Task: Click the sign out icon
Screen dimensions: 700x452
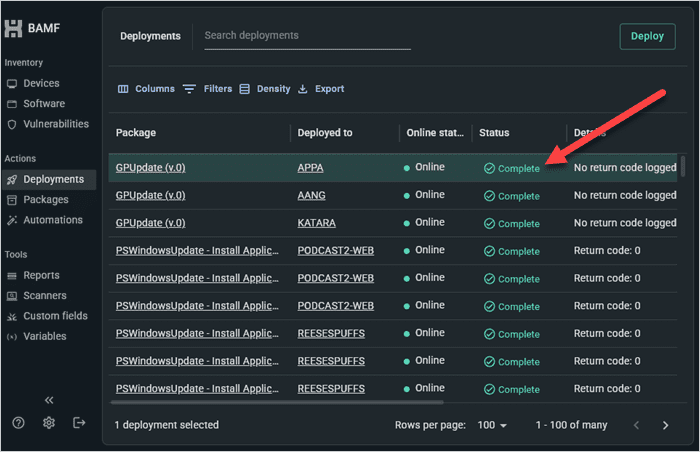Action: click(x=79, y=423)
